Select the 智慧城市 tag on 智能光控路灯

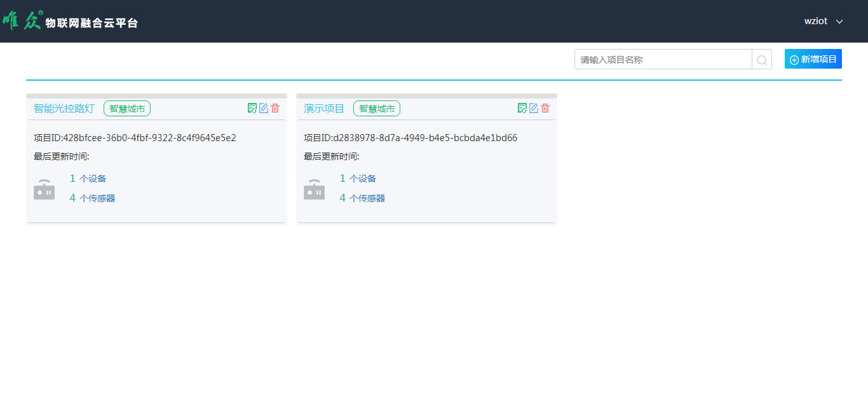coord(127,109)
